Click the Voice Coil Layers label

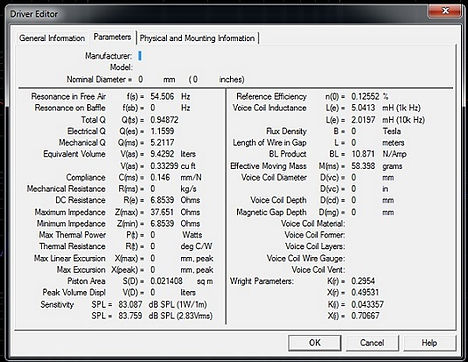point(315,246)
